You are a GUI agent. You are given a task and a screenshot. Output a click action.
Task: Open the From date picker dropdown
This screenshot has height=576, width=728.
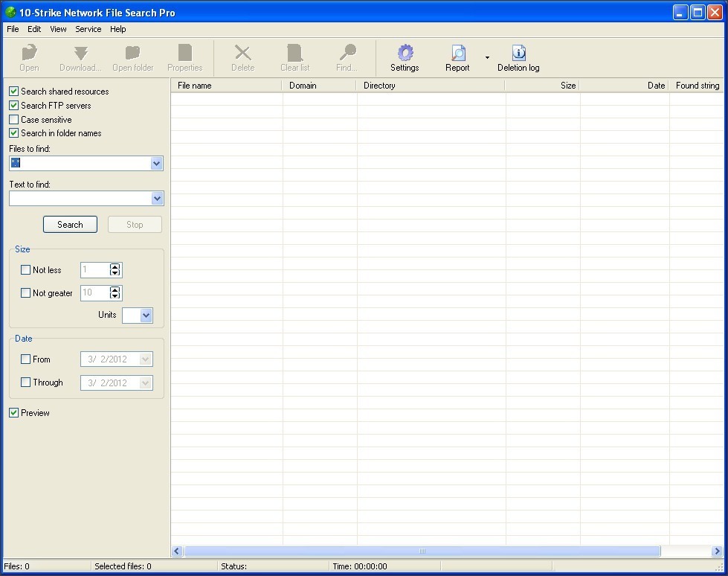(145, 359)
